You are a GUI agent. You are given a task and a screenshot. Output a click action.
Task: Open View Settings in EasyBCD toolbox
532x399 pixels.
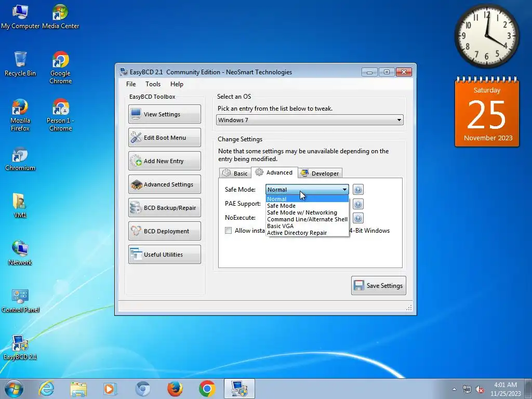(165, 114)
